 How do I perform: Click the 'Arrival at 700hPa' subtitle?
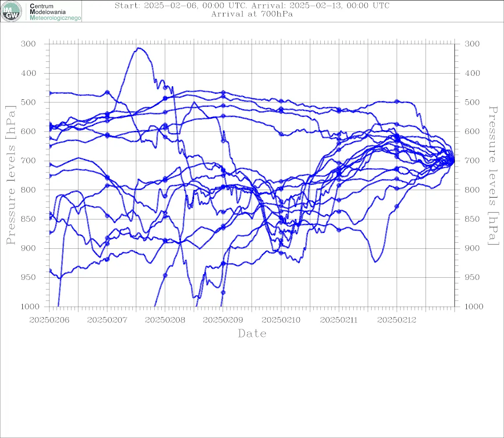pyautogui.click(x=252, y=14)
